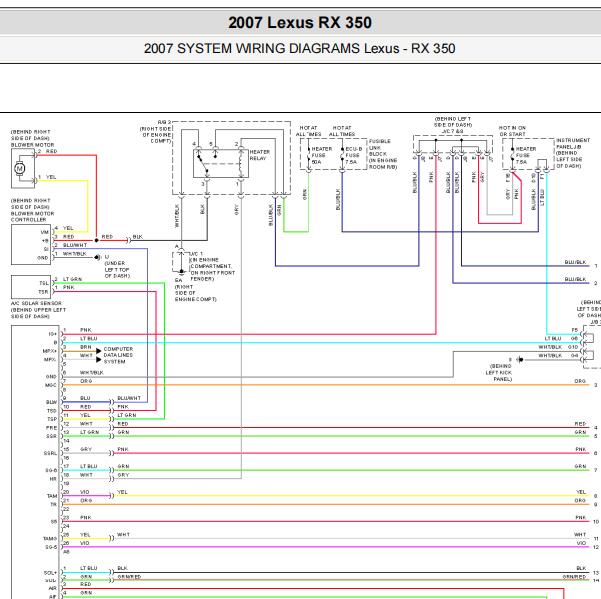Screen dimensions: 601x599
Task: Click the "S5" terminal label
Action: click(54, 521)
